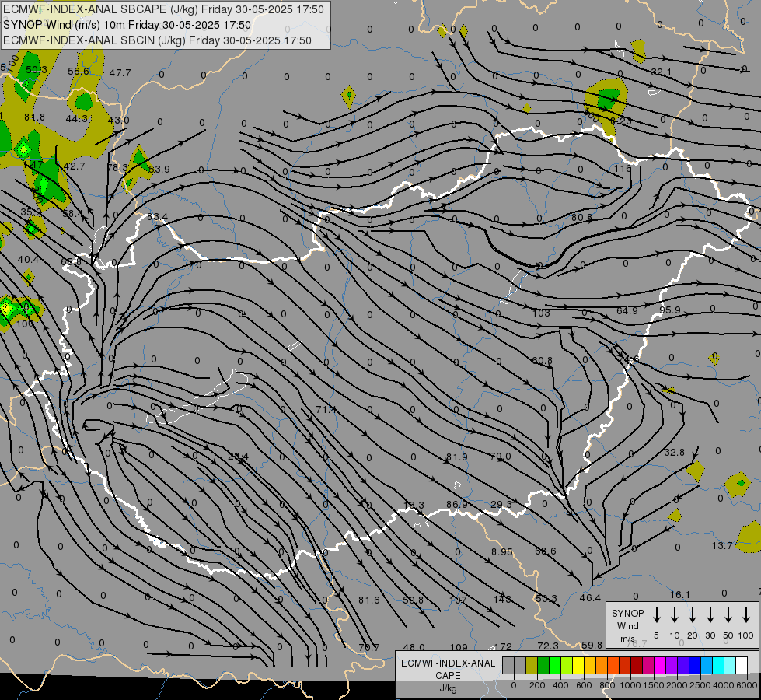Click the map value 81.6

pos(369,600)
